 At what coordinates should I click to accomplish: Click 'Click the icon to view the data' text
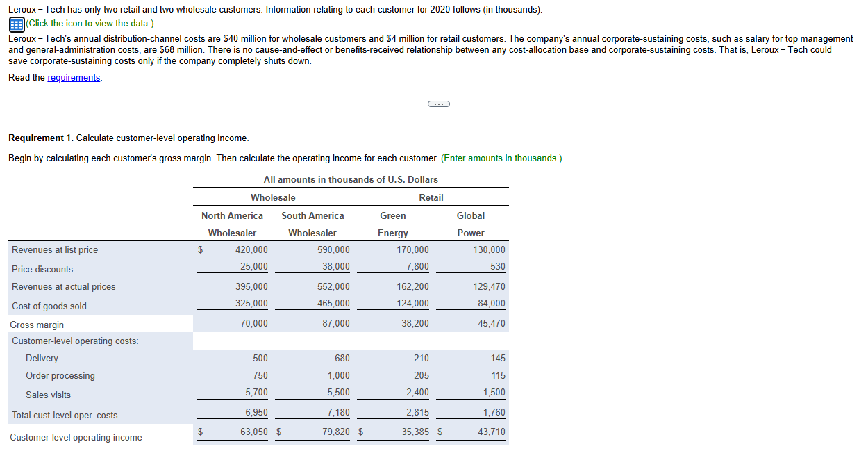pos(89,23)
